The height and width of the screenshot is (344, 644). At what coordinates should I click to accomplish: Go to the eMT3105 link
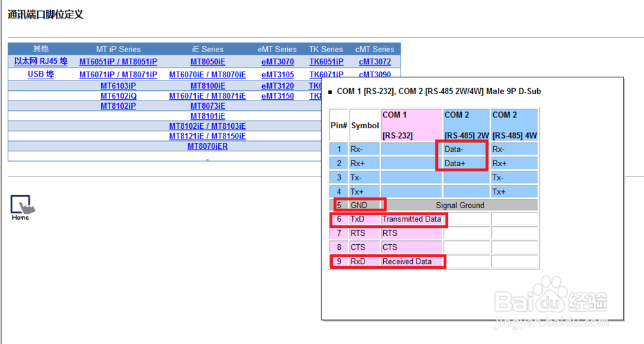(x=278, y=75)
